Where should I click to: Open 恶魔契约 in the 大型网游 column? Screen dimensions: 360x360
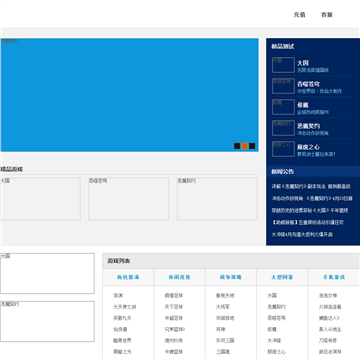tap(276, 307)
